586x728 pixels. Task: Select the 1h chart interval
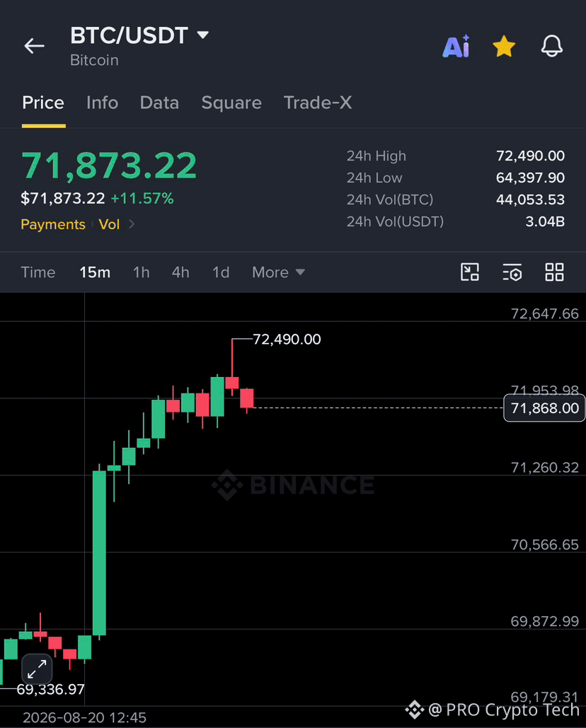coord(141,272)
